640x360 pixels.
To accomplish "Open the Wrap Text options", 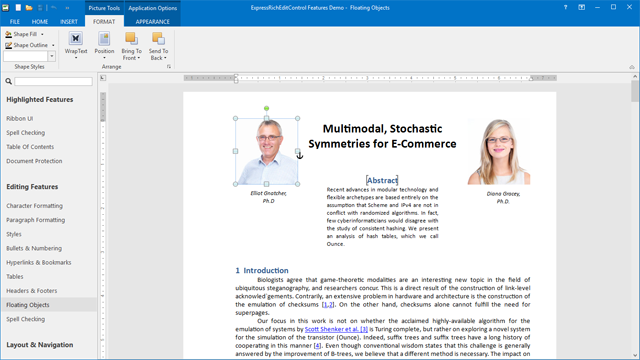I will pos(76,45).
